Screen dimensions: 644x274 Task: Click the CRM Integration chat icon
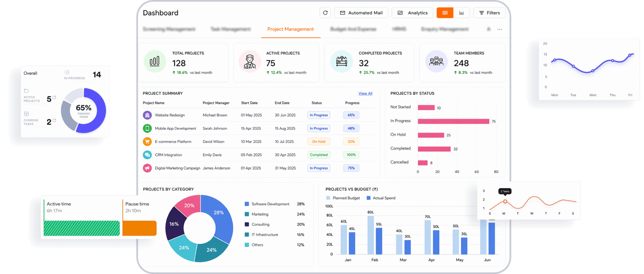coord(147,155)
